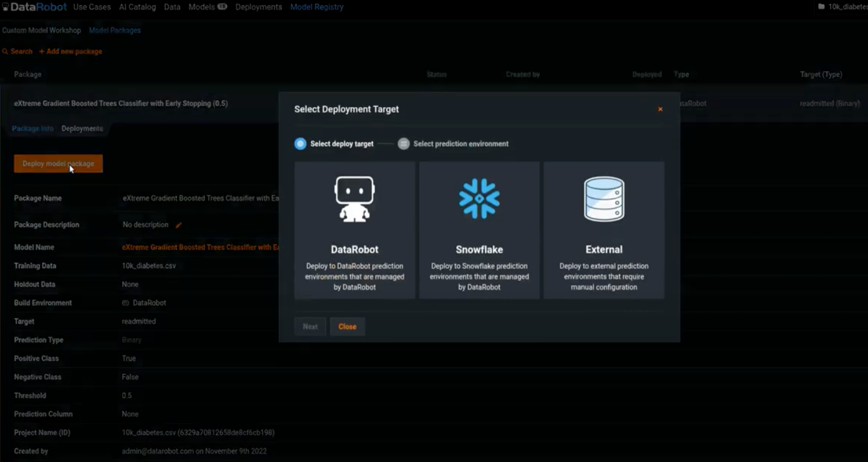Navigate to Custom Model Workshop

41,29
